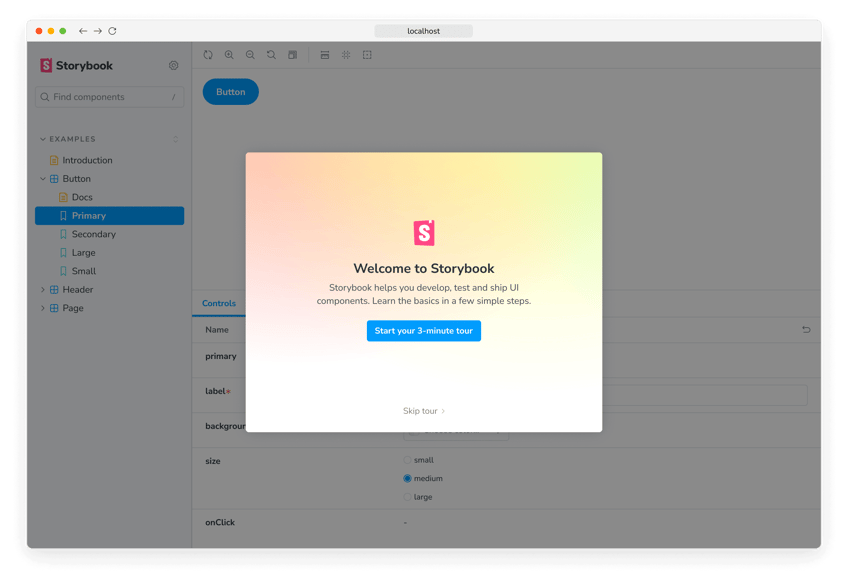Screen dimensions: 848x582
Task: Open Storybook settings gear
Action: [173, 66]
